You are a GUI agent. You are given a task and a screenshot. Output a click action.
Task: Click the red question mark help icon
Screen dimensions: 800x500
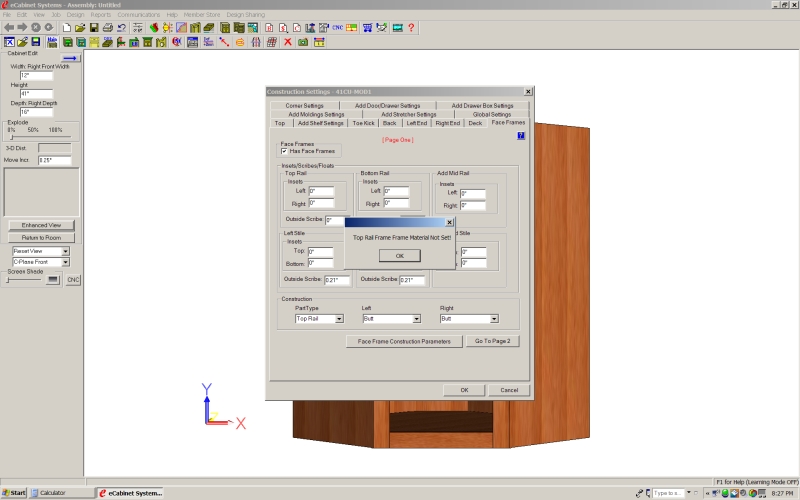tap(411, 28)
